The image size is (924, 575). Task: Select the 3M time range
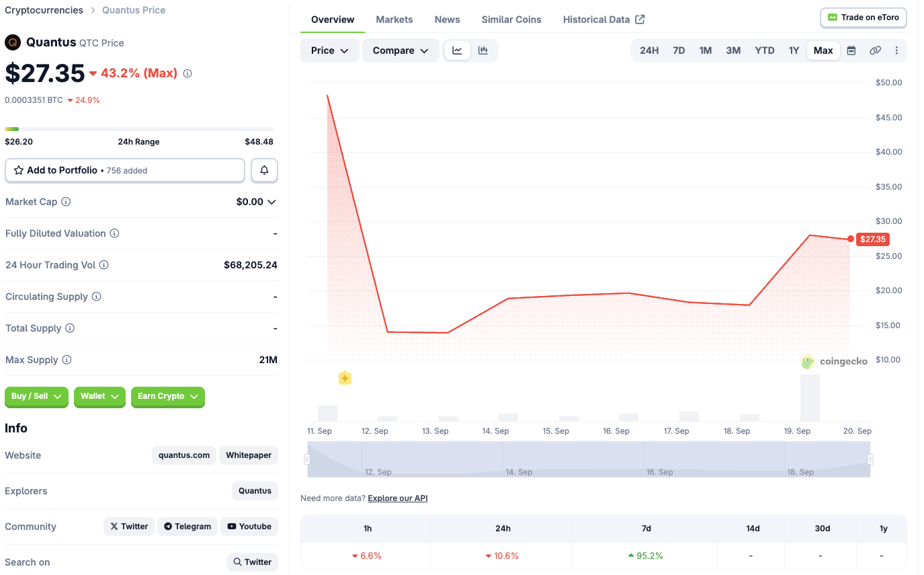[733, 50]
